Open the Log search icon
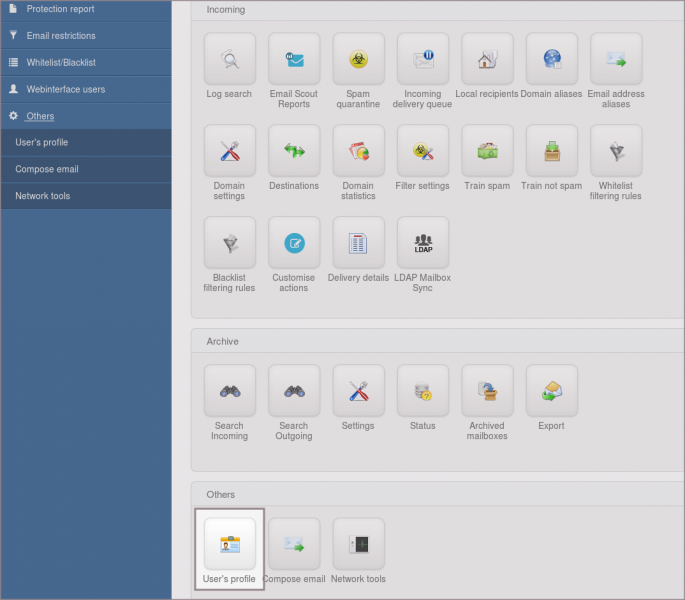Viewport: 685px width, 600px height. click(x=230, y=59)
